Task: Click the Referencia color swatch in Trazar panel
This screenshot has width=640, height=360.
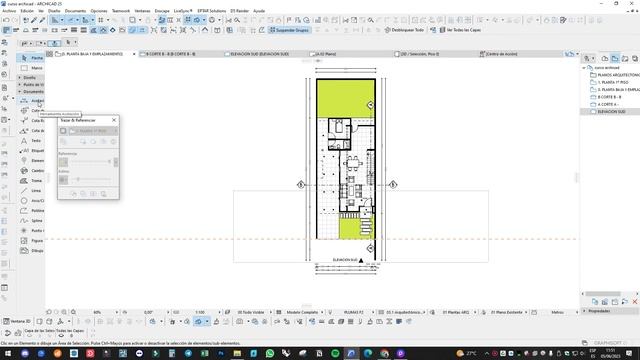Action: point(63,162)
